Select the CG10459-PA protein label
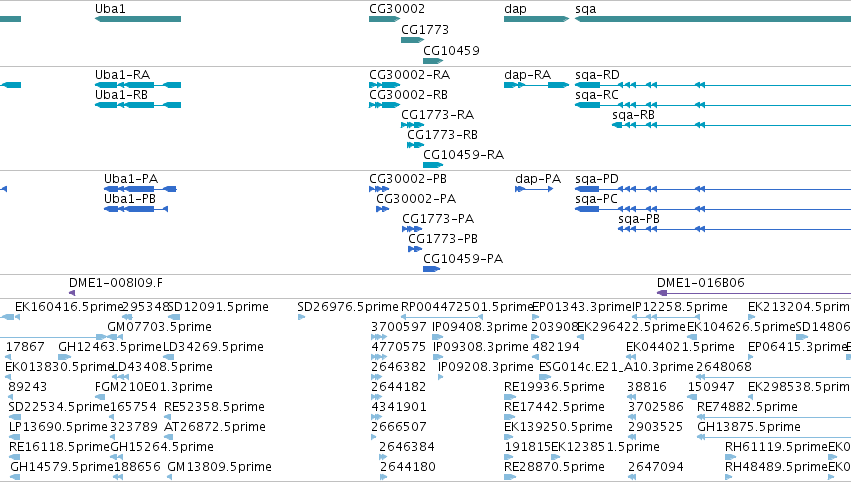The height and width of the screenshot is (482, 851). [463, 259]
